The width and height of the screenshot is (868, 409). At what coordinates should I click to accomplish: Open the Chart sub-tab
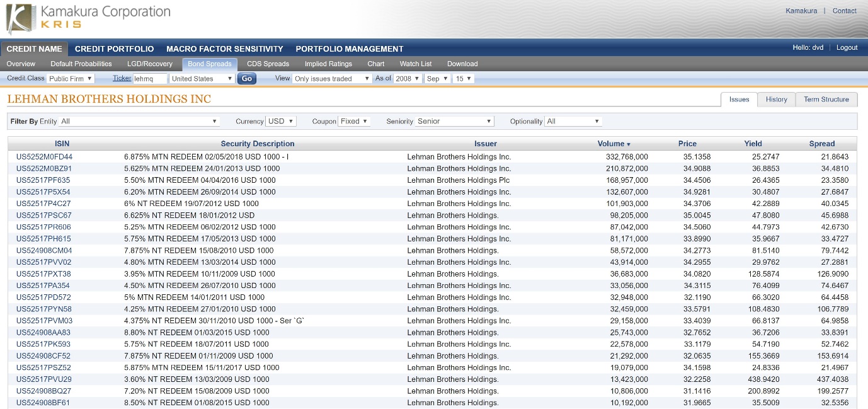pyautogui.click(x=376, y=64)
